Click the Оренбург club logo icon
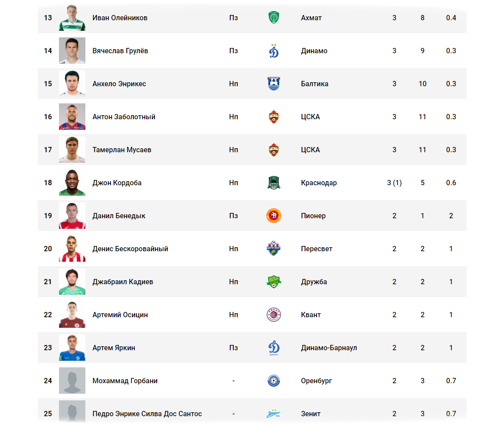This screenshot has width=504, height=425. [273, 381]
